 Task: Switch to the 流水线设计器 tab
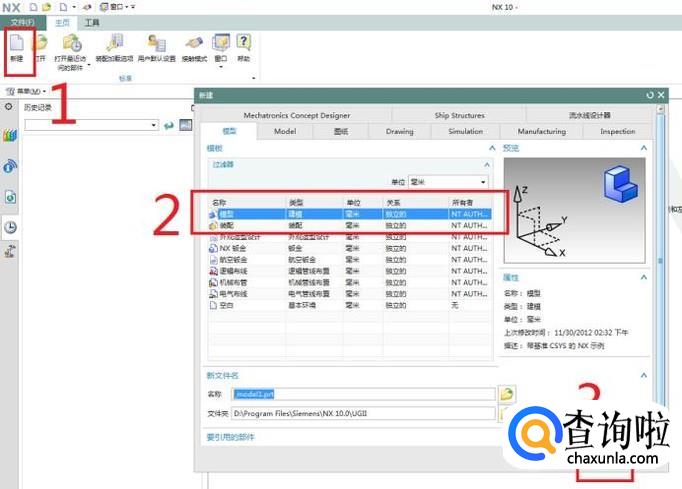[589, 115]
